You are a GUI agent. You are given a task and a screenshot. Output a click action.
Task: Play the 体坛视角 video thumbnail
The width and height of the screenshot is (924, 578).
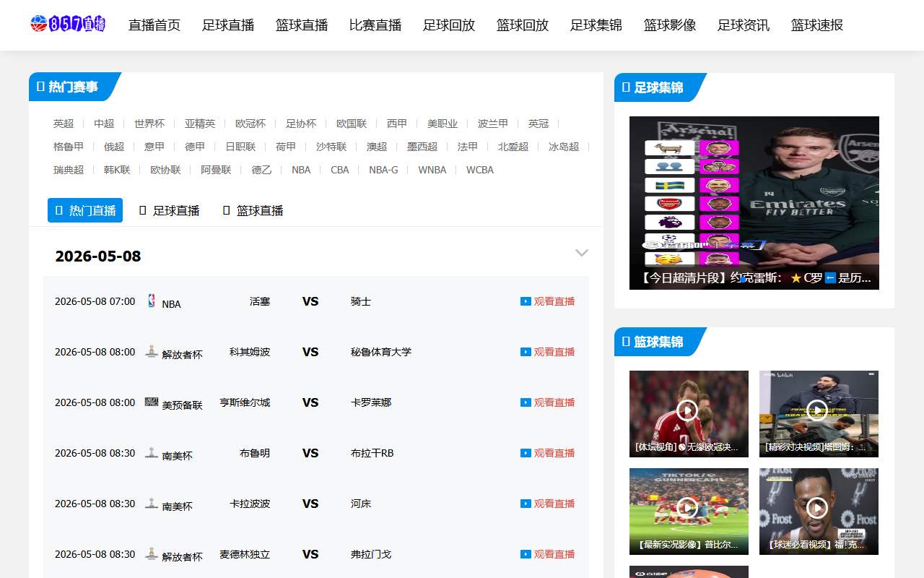click(x=689, y=413)
